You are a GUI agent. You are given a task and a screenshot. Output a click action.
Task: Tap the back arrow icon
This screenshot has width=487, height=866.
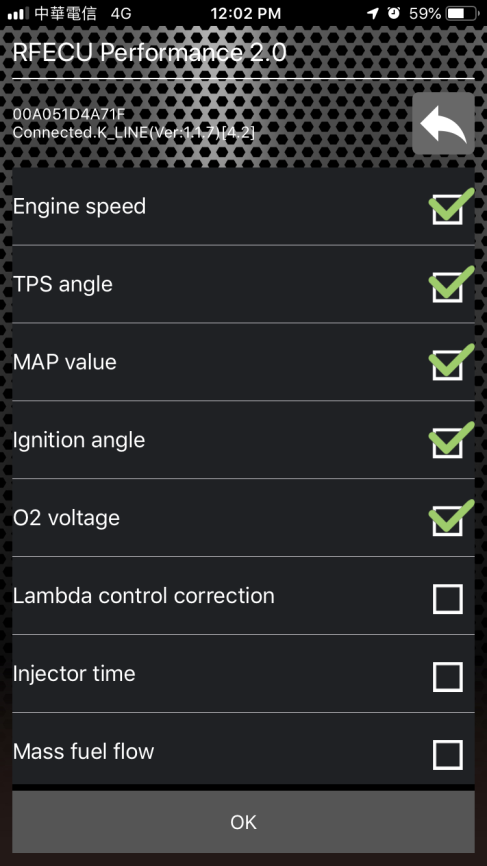click(x=443, y=123)
